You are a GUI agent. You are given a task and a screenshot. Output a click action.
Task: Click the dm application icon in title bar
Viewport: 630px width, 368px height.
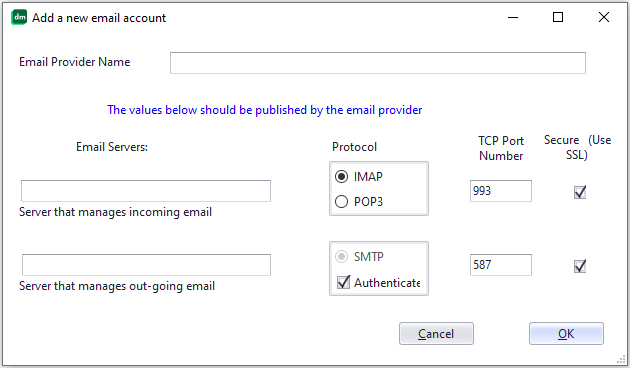click(19, 17)
